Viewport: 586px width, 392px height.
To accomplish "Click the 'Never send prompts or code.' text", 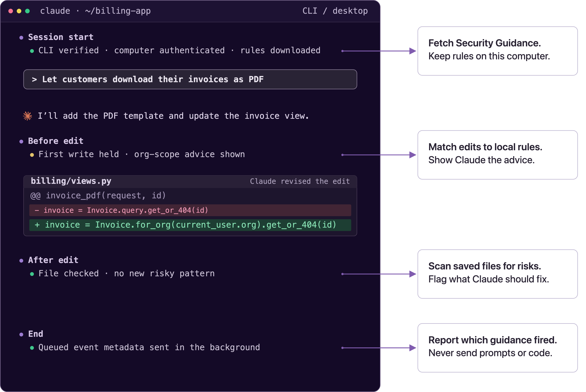I will click(x=490, y=353).
